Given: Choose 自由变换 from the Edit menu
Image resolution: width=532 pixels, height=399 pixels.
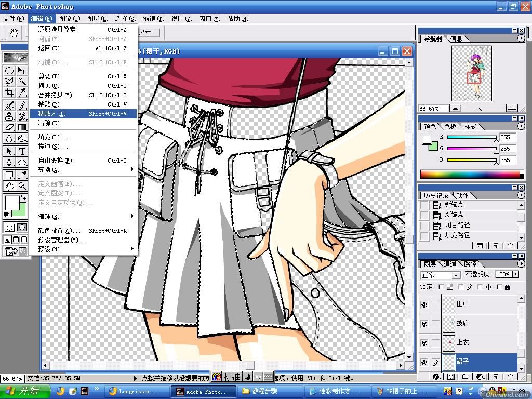Looking at the screenshot, I should pos(83,161).
